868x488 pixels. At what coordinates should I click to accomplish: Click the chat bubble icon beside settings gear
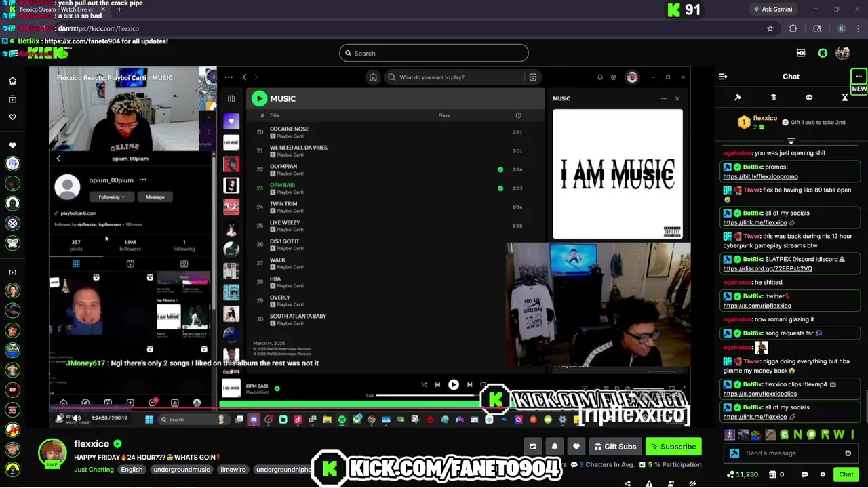point(804,474)
